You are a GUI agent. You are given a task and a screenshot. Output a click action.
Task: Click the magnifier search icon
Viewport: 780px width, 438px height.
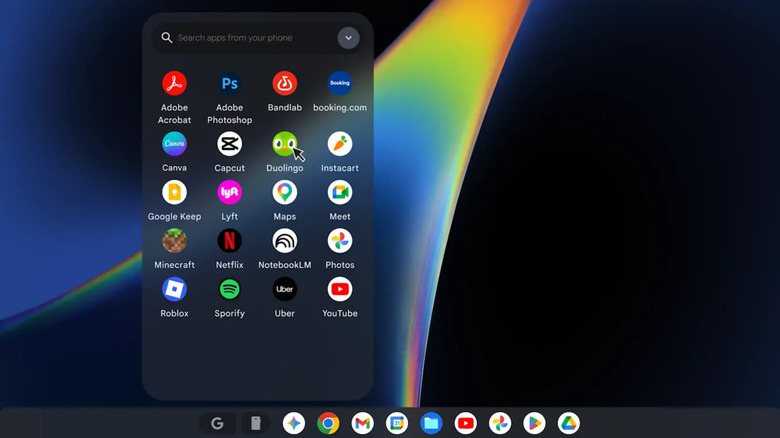click(x=167, y=38)
